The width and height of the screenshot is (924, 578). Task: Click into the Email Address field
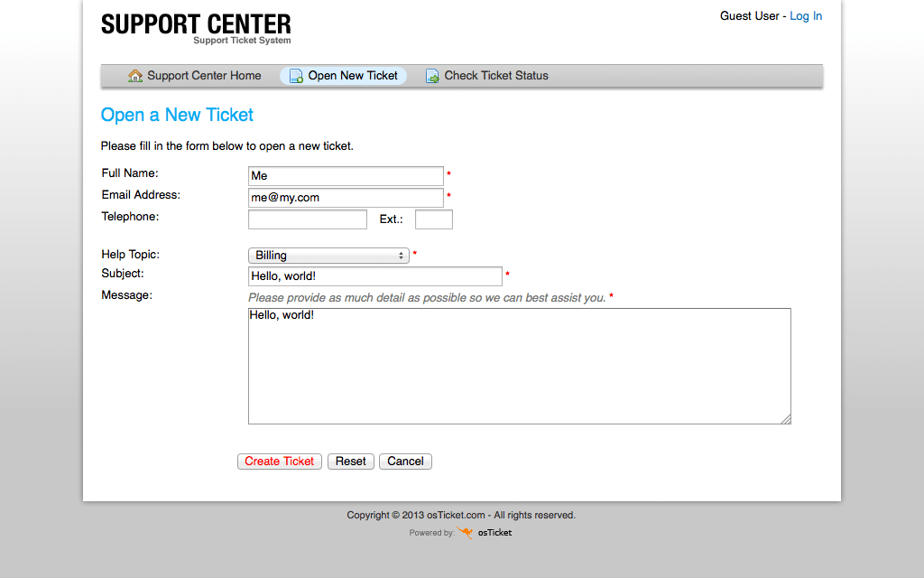coord(346,198)
